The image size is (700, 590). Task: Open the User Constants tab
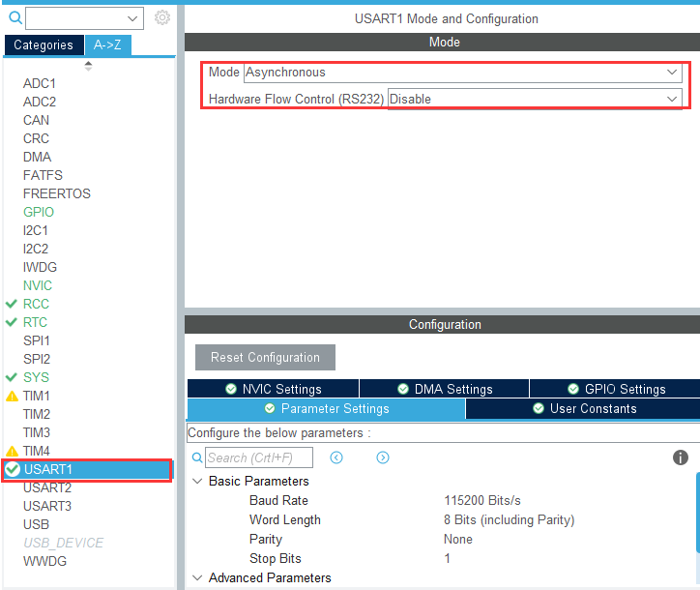tap(583, 409)
